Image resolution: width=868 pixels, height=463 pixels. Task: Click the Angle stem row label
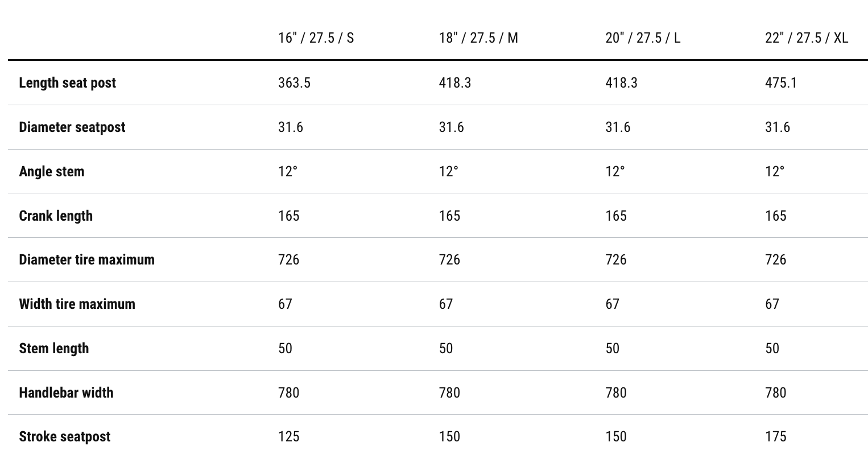pos(52,172)
